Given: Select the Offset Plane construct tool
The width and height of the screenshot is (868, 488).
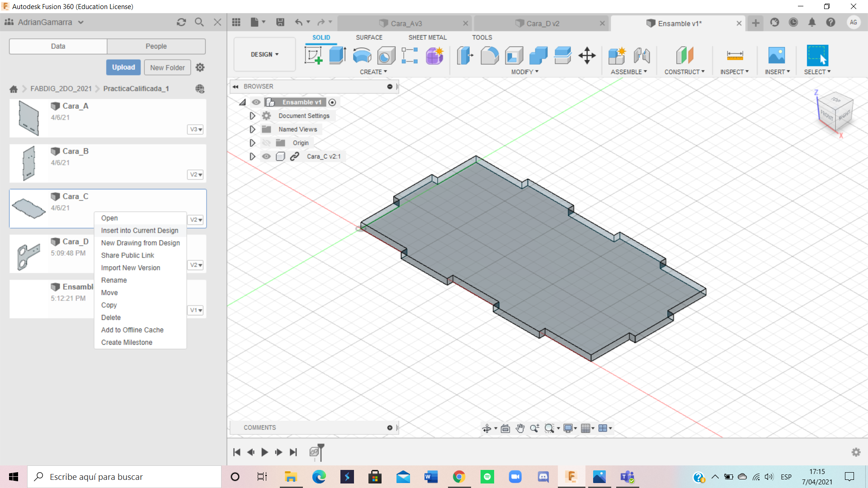Looking at the screenshot, I should pyautogui.click(x=684, y=56).
